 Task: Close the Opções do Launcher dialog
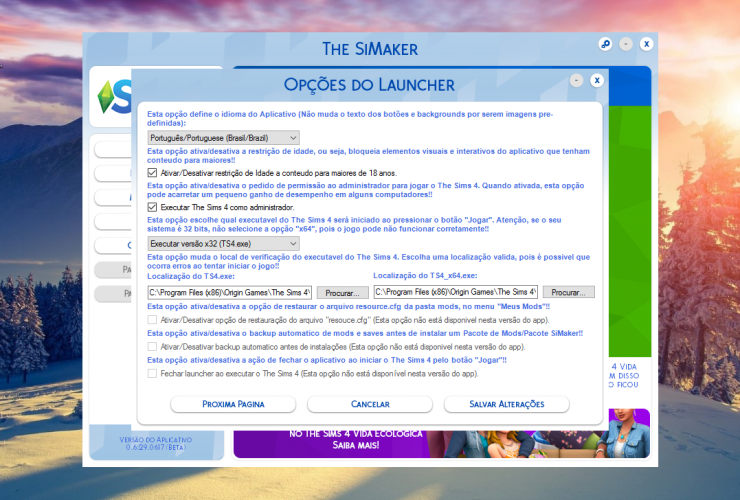tap(597, 80)
